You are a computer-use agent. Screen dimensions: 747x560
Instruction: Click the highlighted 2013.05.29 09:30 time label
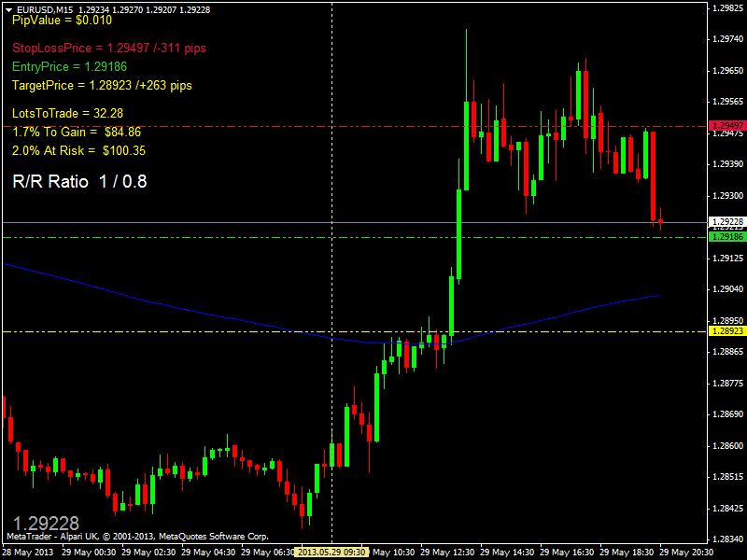tap(331, 553)
